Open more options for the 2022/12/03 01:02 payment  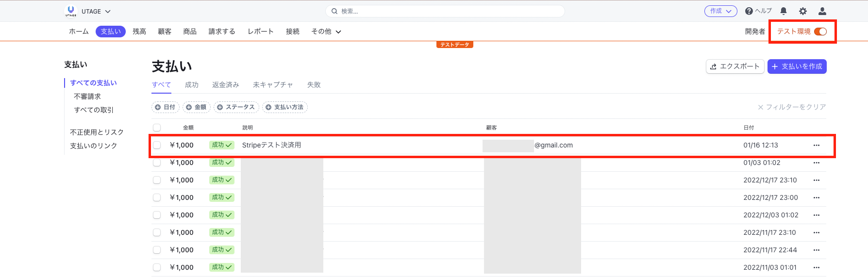coord(817,215)
